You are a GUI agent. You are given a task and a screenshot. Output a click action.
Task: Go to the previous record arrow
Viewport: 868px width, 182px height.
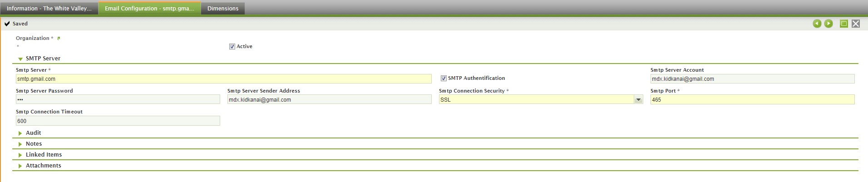coord(817,24)
